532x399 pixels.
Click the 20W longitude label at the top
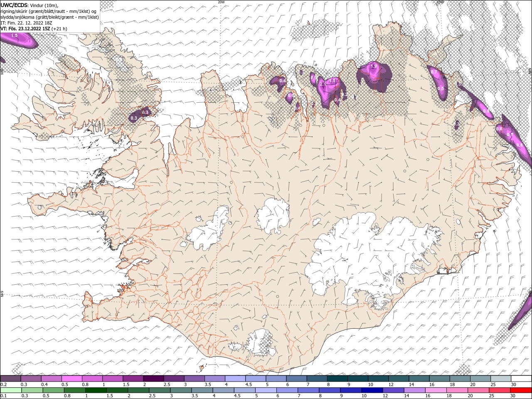point(221,2)
